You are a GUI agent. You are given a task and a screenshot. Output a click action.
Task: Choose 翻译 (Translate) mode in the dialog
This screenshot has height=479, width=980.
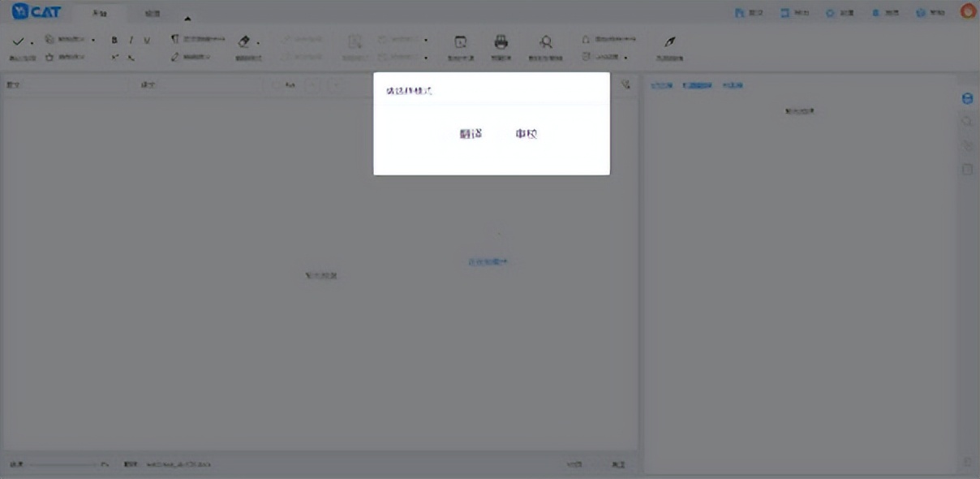471,134
